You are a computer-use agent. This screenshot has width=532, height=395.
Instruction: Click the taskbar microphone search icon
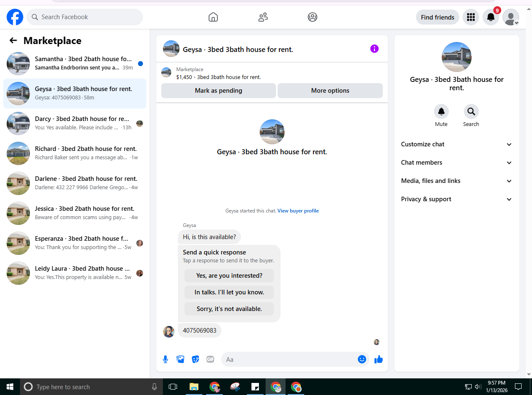click(155, 387)
